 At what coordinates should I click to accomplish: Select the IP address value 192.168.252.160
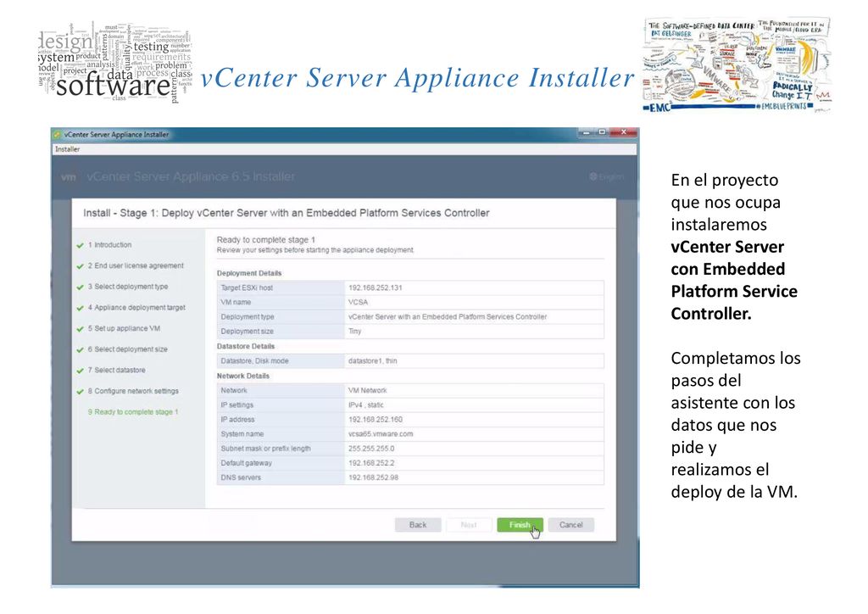tap(376, 420)
